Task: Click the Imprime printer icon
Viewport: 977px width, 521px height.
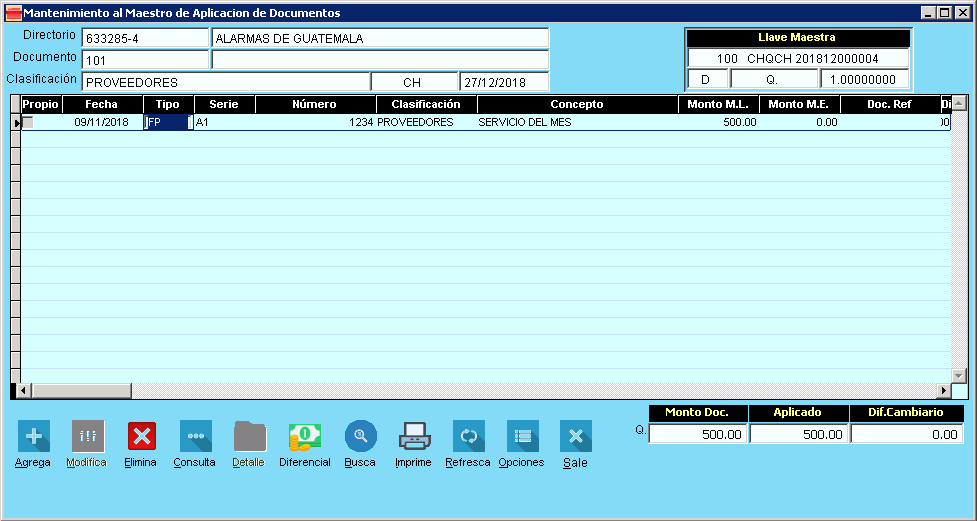Action: point(413,436)
